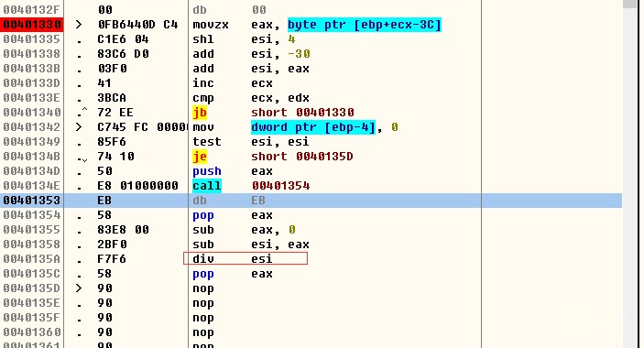The image size is (644, 348).
Task: Click hex bytes 72 EE
Action: pyautogui.click(x=115, y=113)
